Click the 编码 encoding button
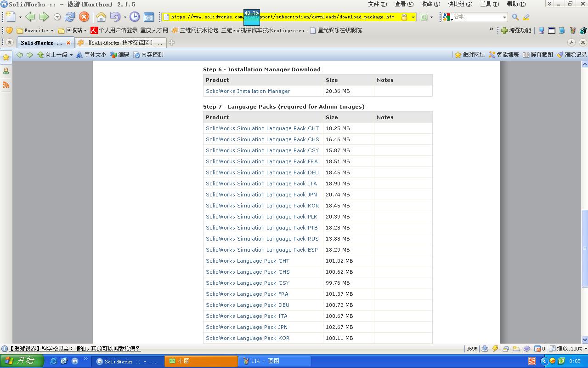Image resolution: width=588 pixels, height=368 pixels. (119, 55)
